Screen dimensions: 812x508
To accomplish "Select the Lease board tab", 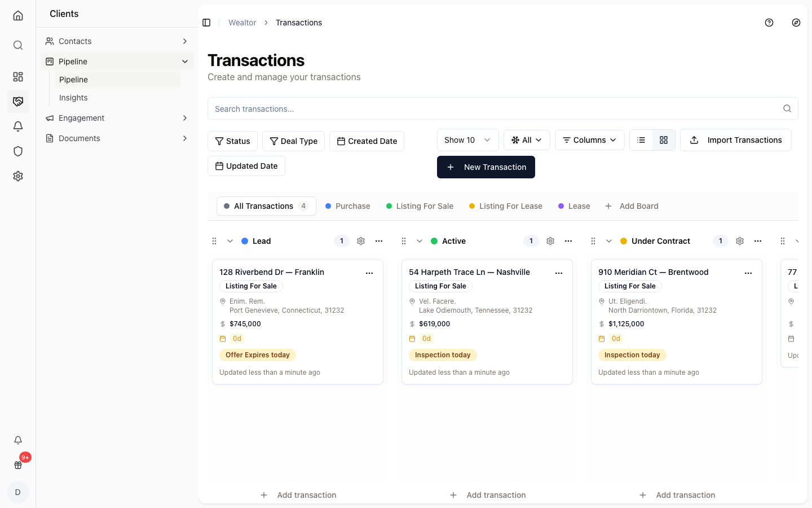I will [574, 206].
